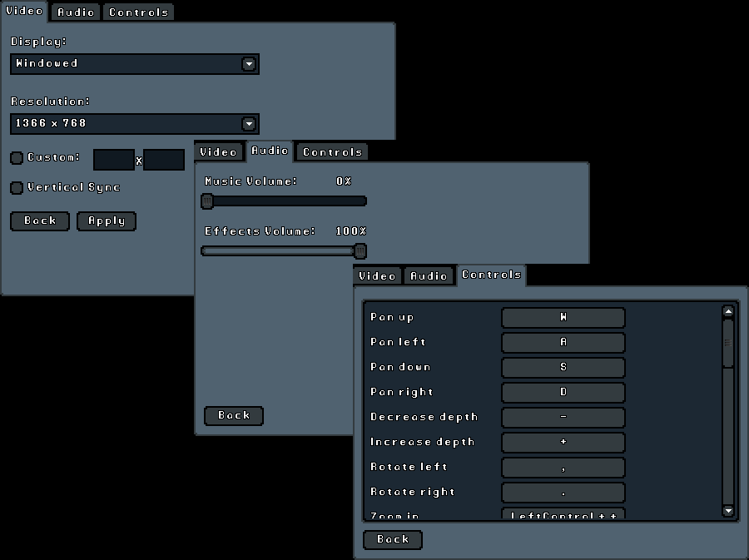Image resolution: width=749 pixels, height=560 pixels.
Task: Click Back below the controls list
Action: click(393, 539)
